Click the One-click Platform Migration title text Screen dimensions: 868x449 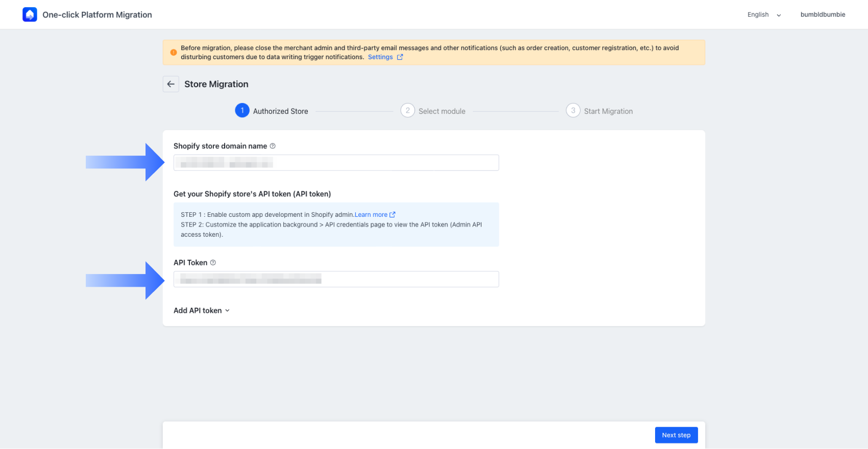pos(97,15)
